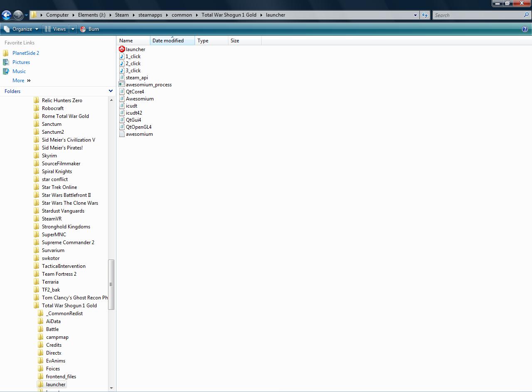Click the Forward navigation arrow button
Screen dimensions: 532x392
pyautogui.click(x=18, y=15)
